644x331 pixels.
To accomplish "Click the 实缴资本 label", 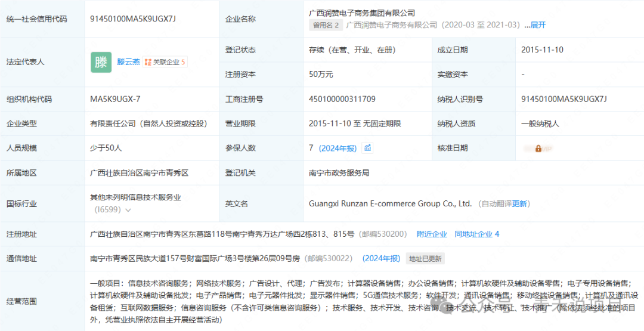I will point(453,75).
